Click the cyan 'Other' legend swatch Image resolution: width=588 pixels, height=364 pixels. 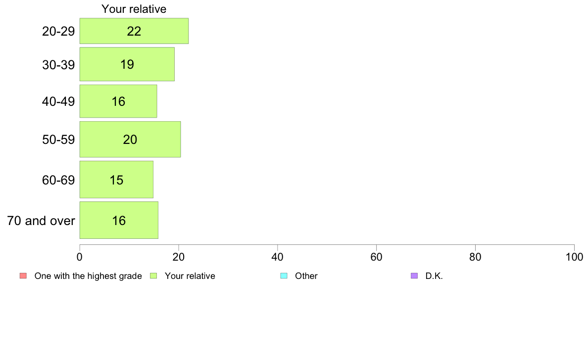284,276
